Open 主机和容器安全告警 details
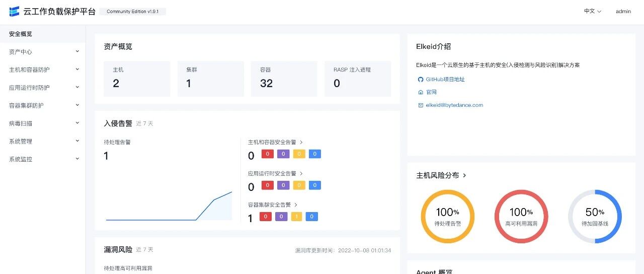The width and height of the screenshot is (644, 274). pyautogui.click(x=276, y=143)
